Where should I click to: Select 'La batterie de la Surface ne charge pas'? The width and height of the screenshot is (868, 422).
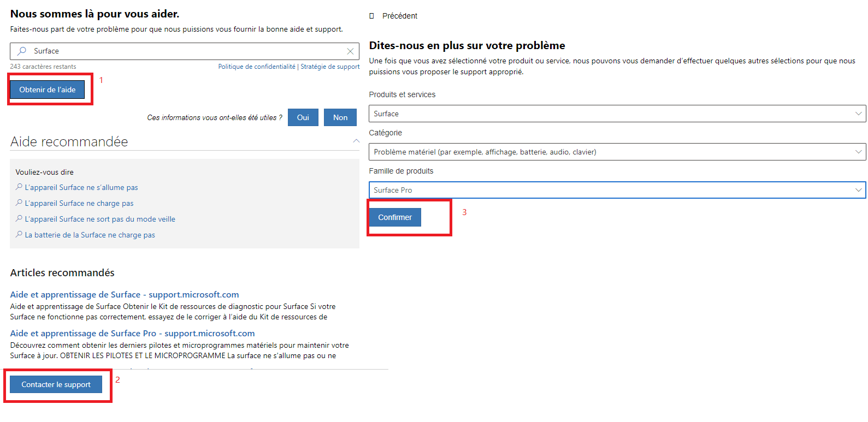click(x=90, y=235)
